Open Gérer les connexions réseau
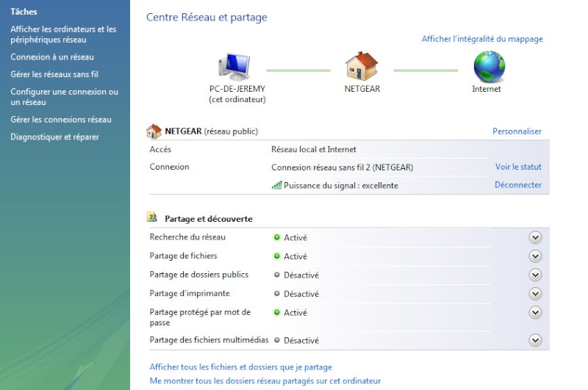 [61, 120]
